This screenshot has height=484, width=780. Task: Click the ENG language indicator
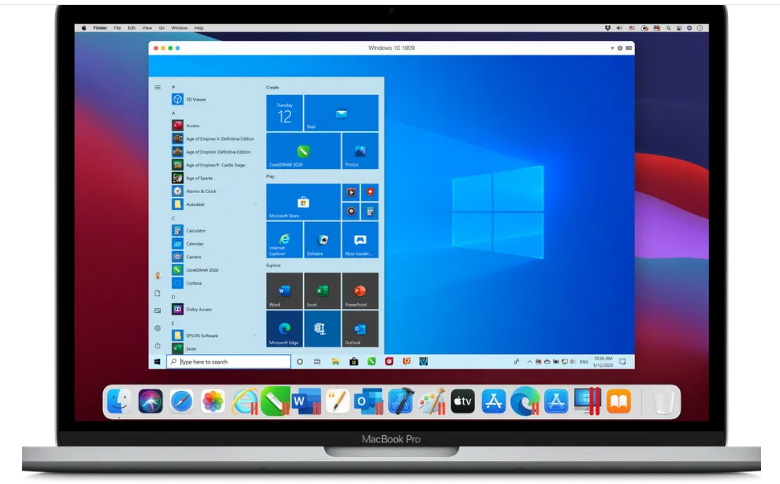[584, 362]
